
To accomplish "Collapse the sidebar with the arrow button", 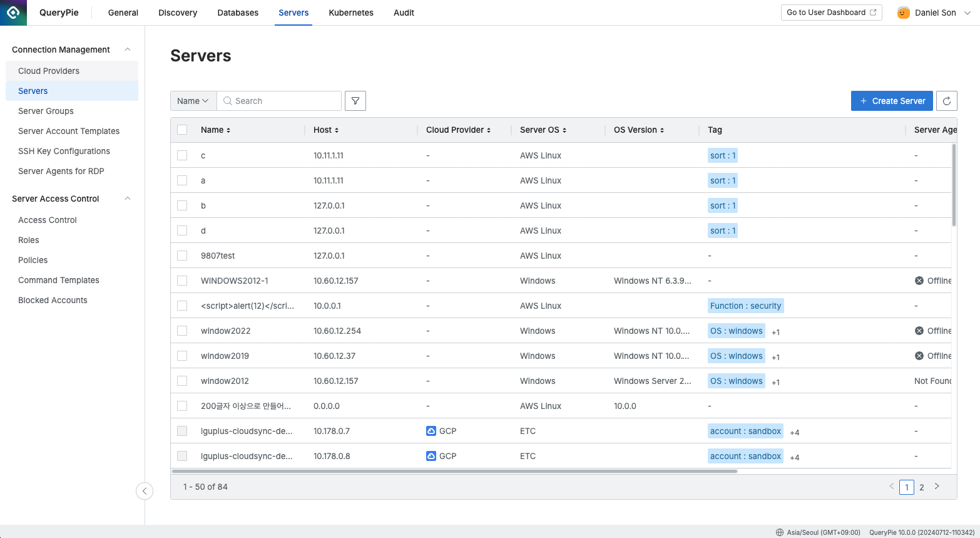I will [x=145, y=491].
